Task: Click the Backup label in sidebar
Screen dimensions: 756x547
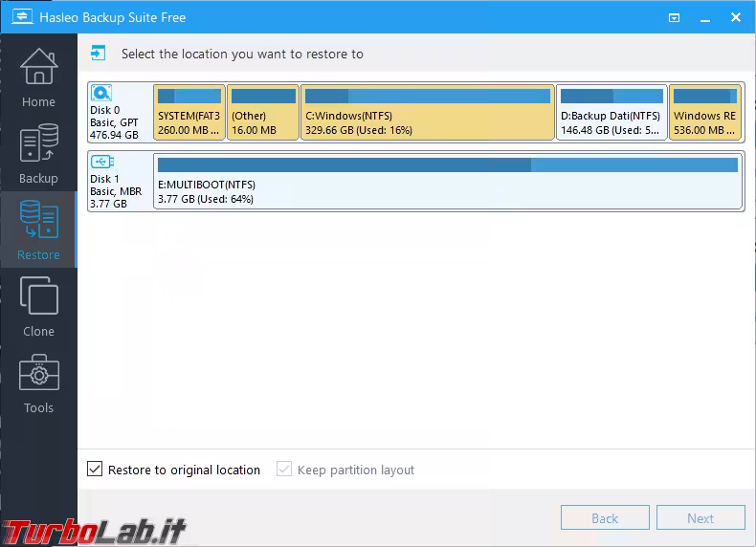Action: (x=38, y=178)
